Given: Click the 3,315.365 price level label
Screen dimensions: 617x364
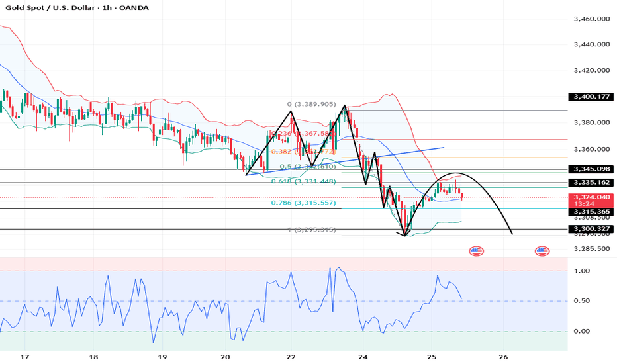Looking at the screenshot, I should click(x=591, y=212).
